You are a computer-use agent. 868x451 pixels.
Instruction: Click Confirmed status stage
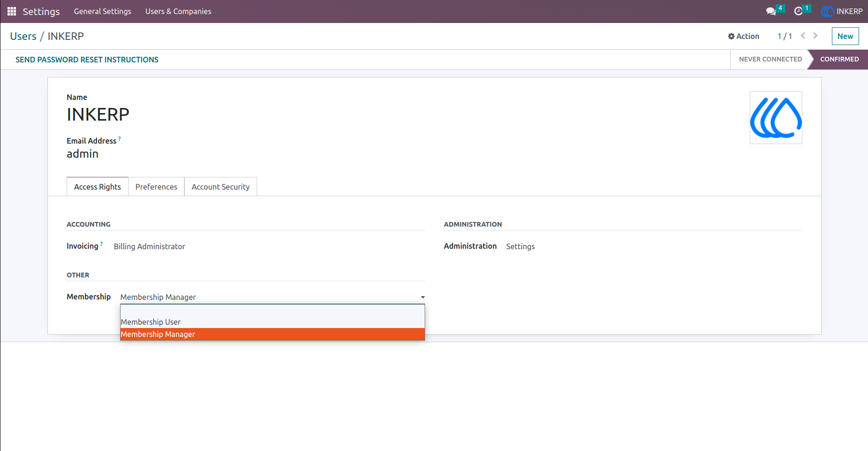839,59
